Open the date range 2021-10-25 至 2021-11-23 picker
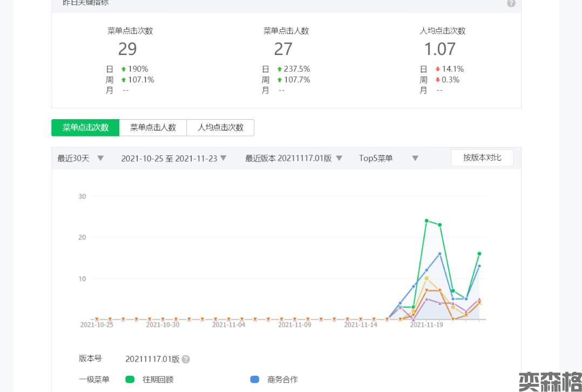 [173, 159]
